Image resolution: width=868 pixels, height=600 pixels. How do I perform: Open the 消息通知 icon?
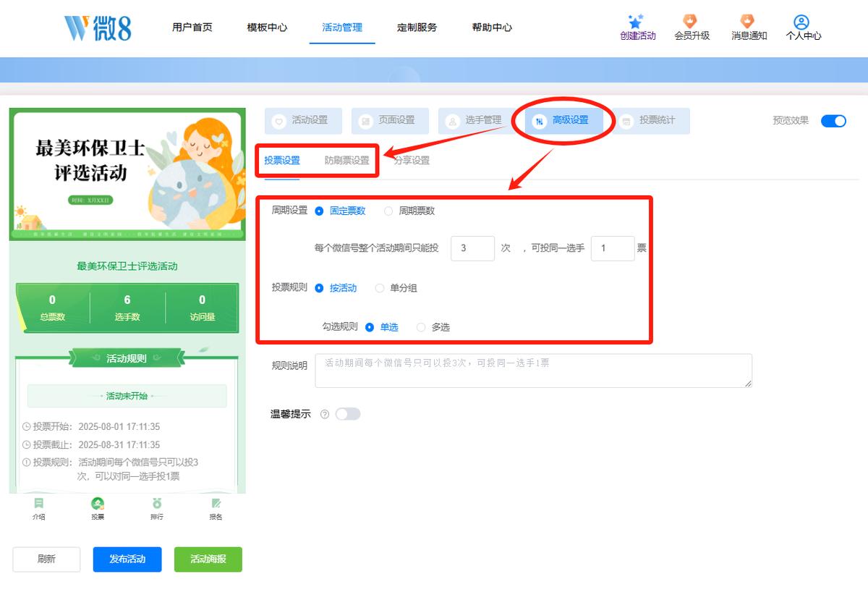coord(748,22)
